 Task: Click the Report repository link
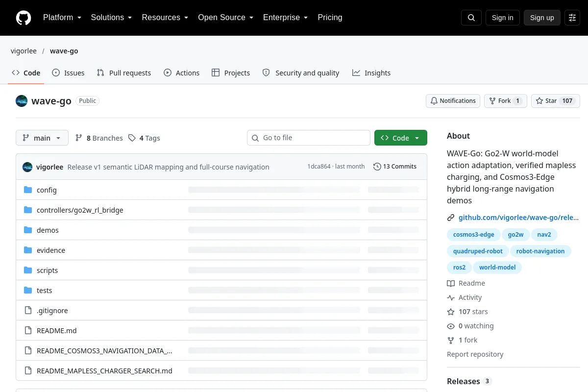[x=475, y=354]
